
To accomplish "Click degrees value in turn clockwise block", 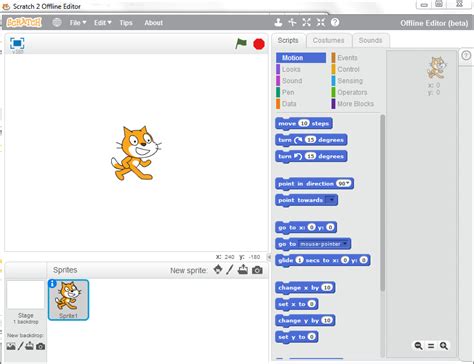I will (x=310, y=140).
